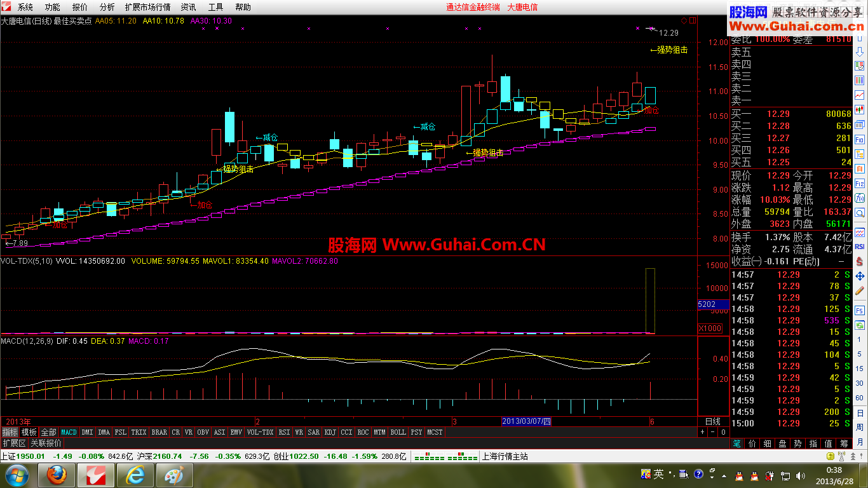
Task: Select the 细 detail tab
Action: coord(768,444)
